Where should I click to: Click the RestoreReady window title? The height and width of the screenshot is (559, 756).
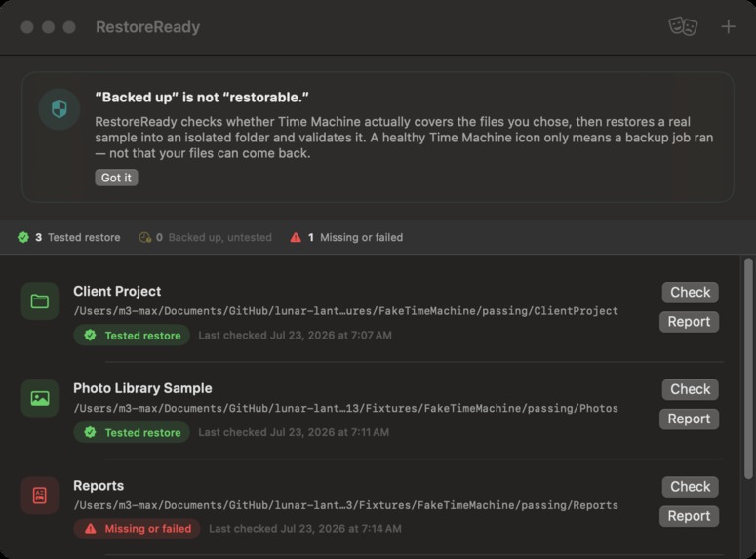147,27
